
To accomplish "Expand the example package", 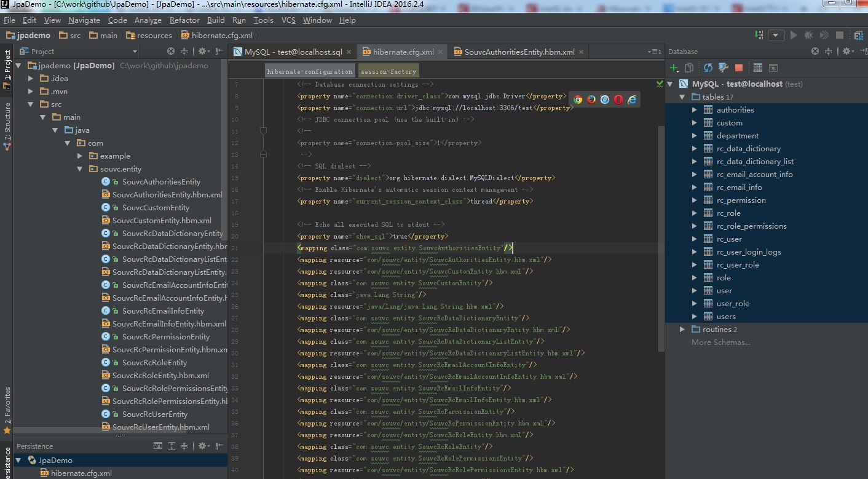I will [80, 156].
